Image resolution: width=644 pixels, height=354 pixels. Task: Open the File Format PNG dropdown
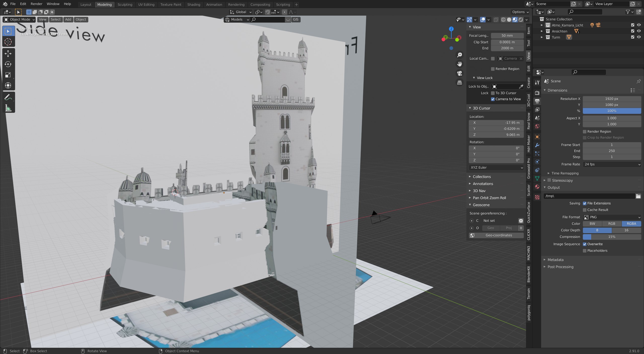[x=612, y=217]
